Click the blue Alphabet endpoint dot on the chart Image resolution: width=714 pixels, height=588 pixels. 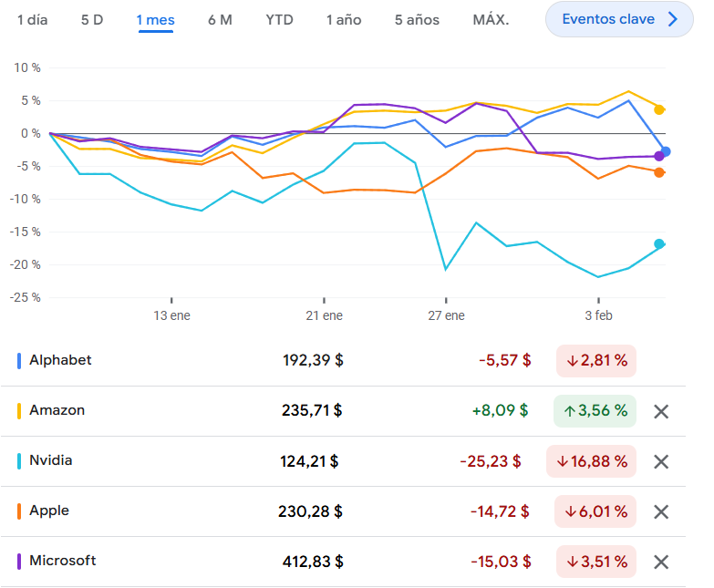point(666,151)
